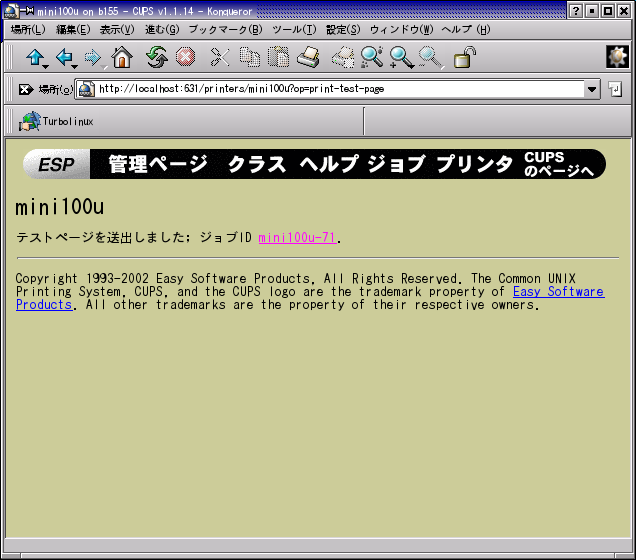Click the Go button beside the location bar

coord(615,89)
